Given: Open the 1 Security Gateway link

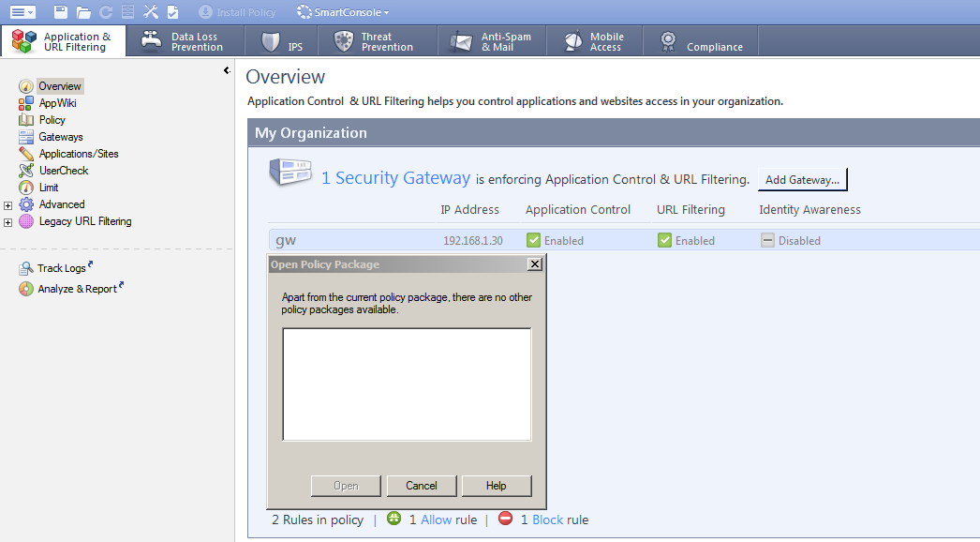Looking at the screenshot, I should coord(395,178).
